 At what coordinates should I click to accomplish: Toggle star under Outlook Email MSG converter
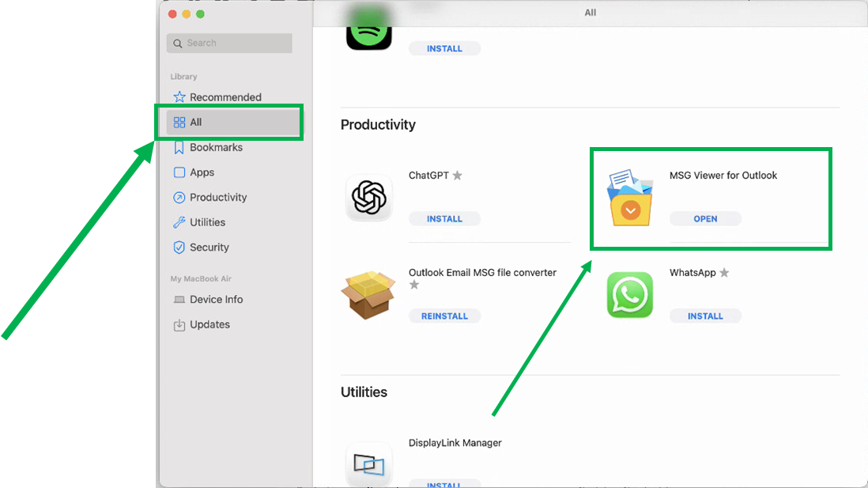click(414, 286)
